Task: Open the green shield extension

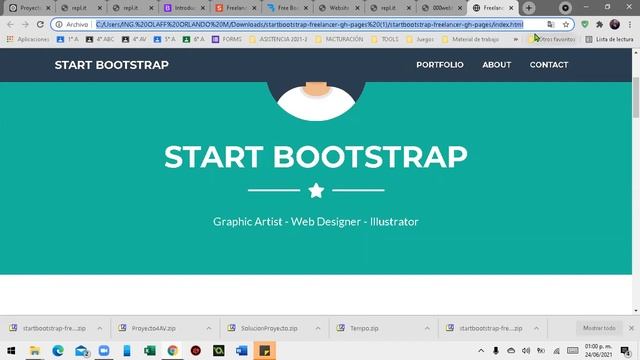Action: [585, 24]
